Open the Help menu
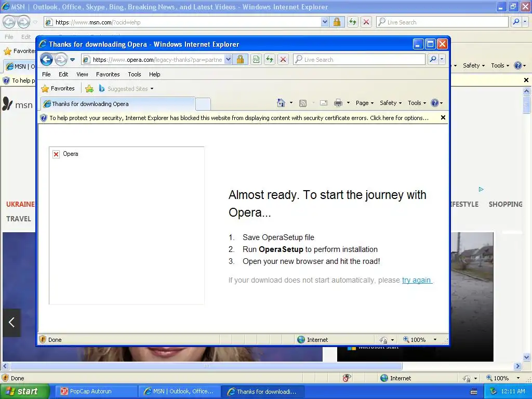Viewport: 532px width, 399px height. pos(154,74)
